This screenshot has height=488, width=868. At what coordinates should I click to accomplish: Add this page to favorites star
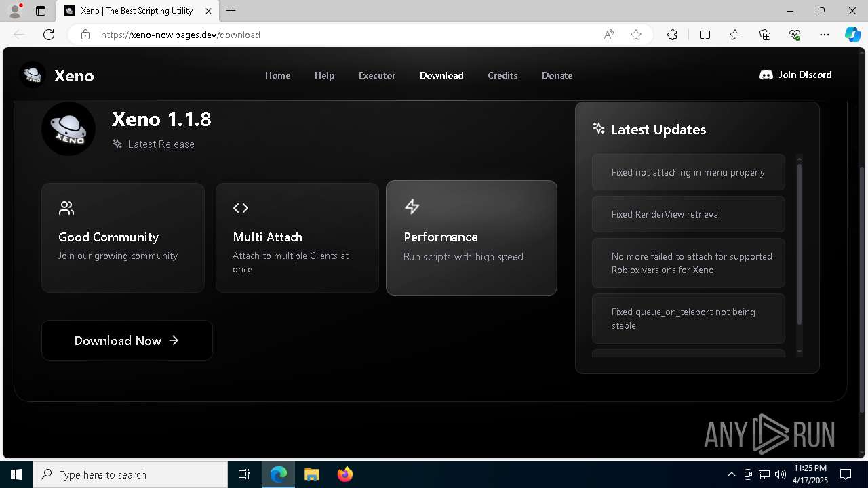tap(636, 35)
